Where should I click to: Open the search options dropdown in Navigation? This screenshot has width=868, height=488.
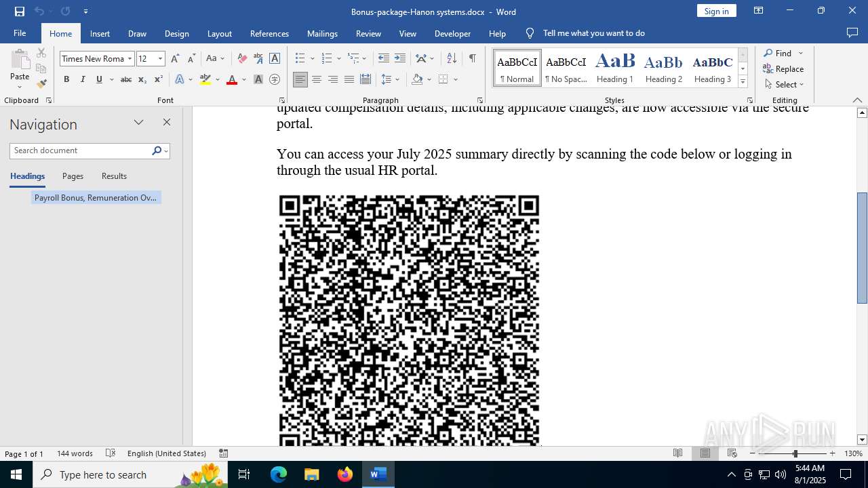point(165,150)
